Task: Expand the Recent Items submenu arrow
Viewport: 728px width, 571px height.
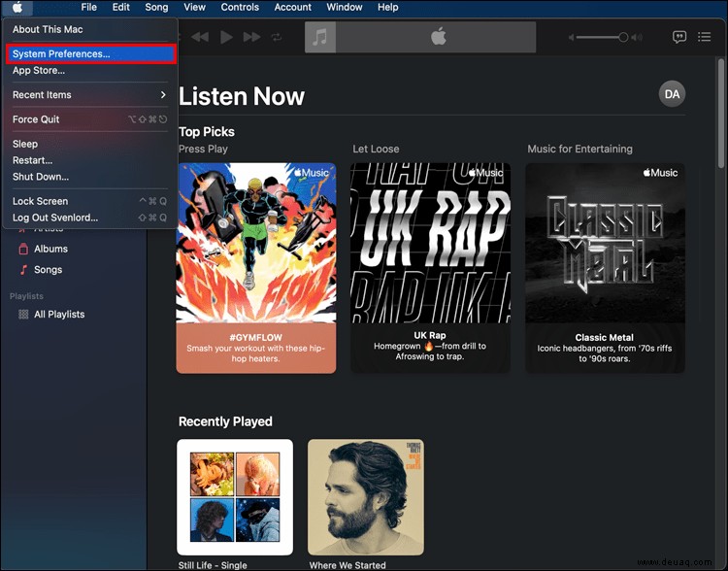Action: (x=163, y=95)
